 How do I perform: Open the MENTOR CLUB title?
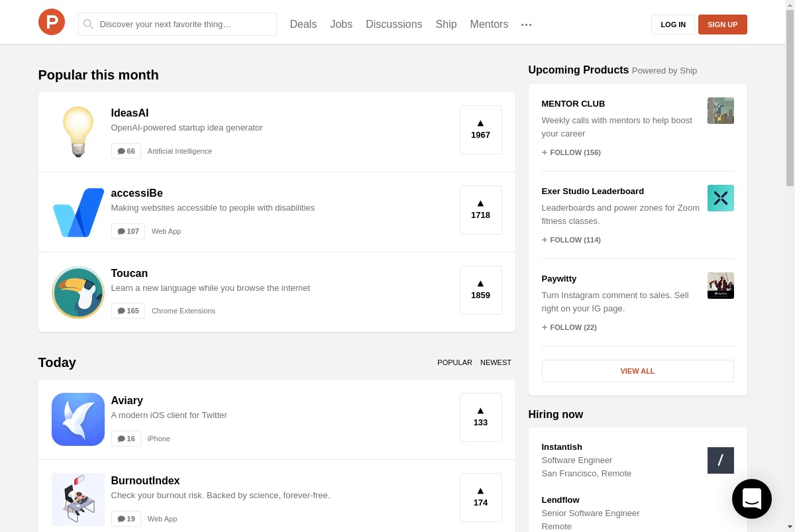tap(573, 104)
